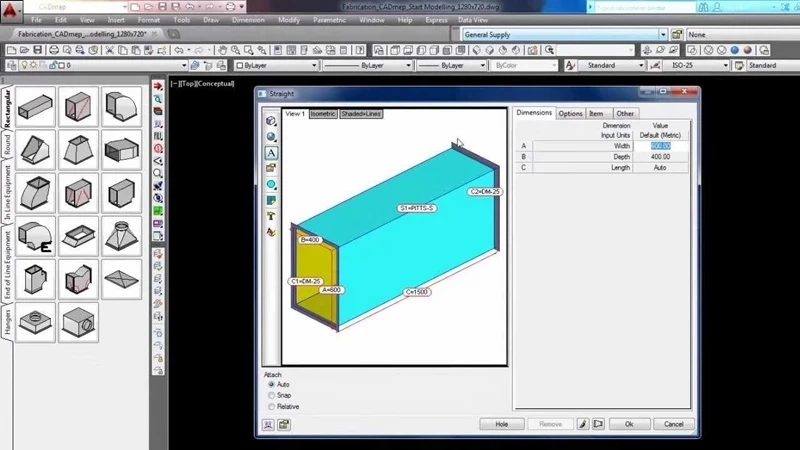The width and height of the screenshot is (800, 450).
Task: Open the File menu
Action: click(x=36, y=20)
